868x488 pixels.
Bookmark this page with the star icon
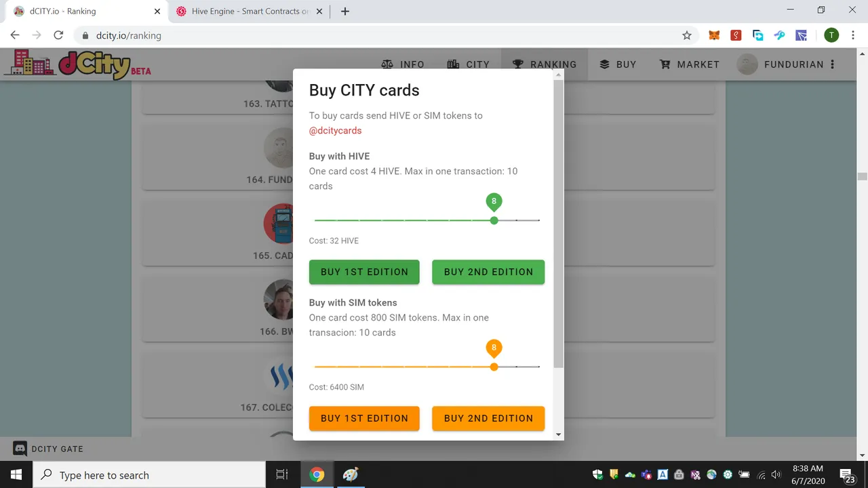pos(687,35)
